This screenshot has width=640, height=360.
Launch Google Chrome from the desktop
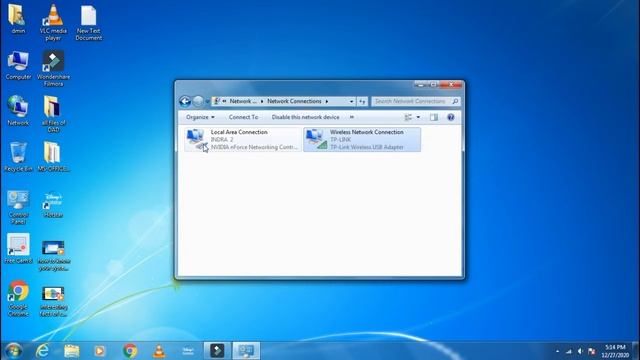coord(18,298)
